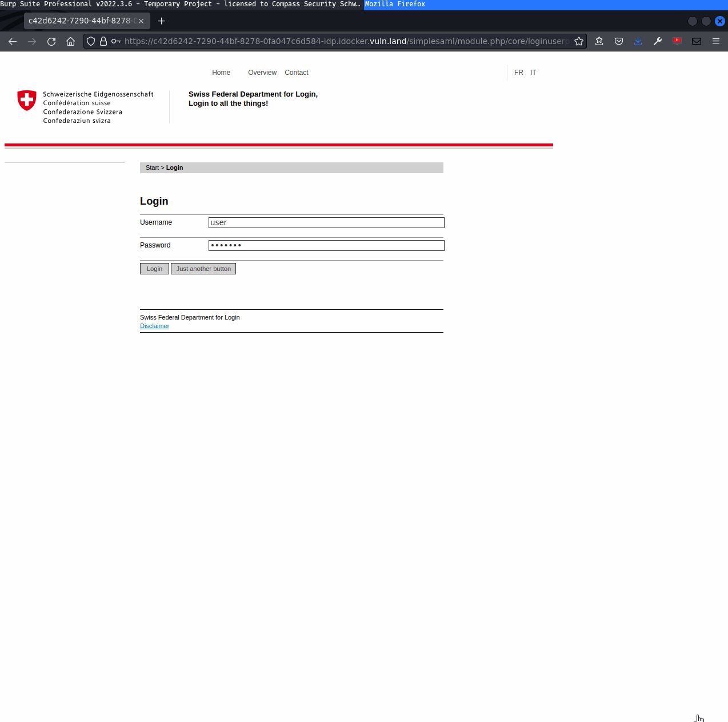The image size is (728, 722).
Task: Go to the browser home page
Action: point(71,41)
